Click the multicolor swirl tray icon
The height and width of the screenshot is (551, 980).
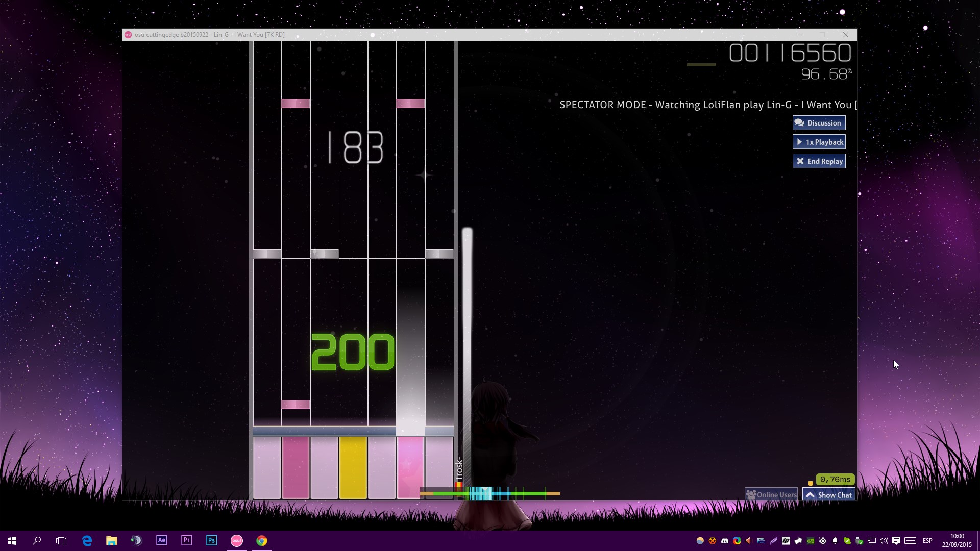click(737, 541)
